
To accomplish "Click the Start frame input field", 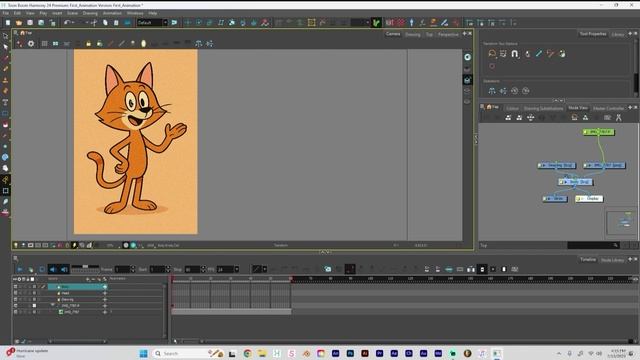I will click(x=157, y=269).
